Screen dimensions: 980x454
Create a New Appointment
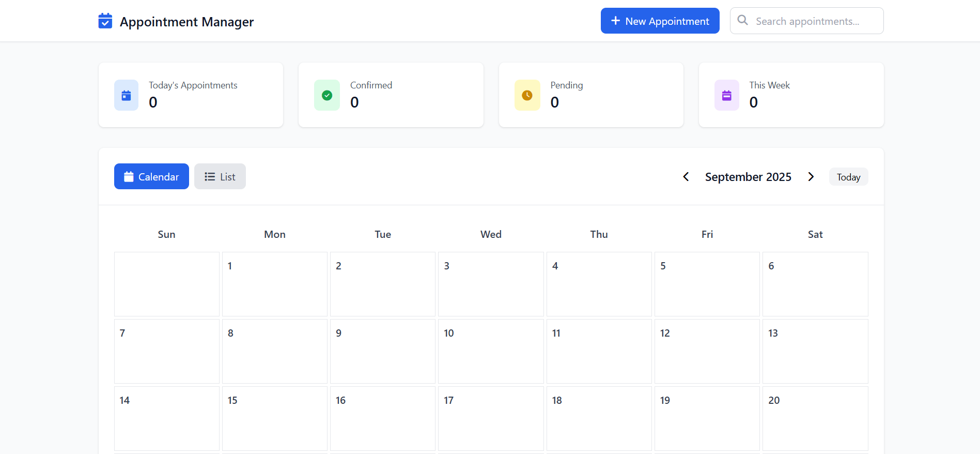pyautogui.click(x=660, y=21)
